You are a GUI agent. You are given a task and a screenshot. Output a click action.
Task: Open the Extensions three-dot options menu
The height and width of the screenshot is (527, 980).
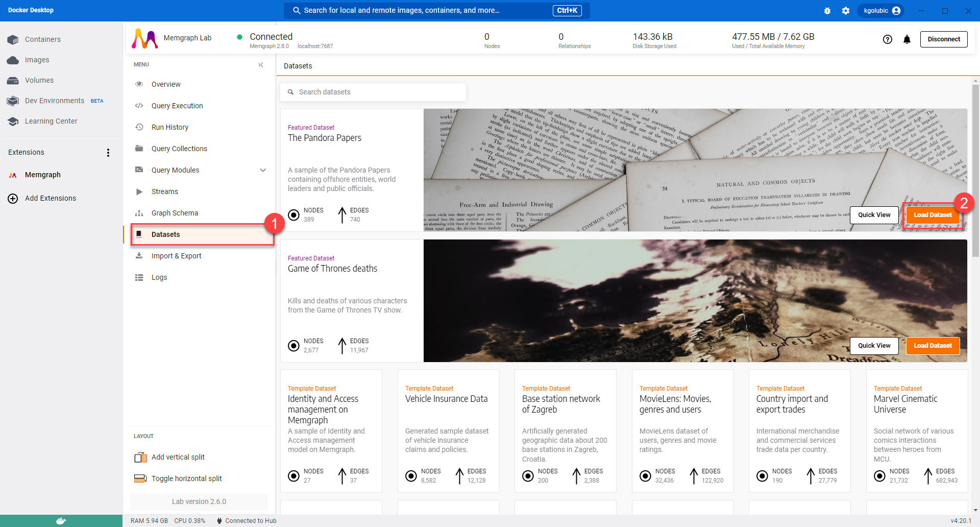click(x=108, y=152)
